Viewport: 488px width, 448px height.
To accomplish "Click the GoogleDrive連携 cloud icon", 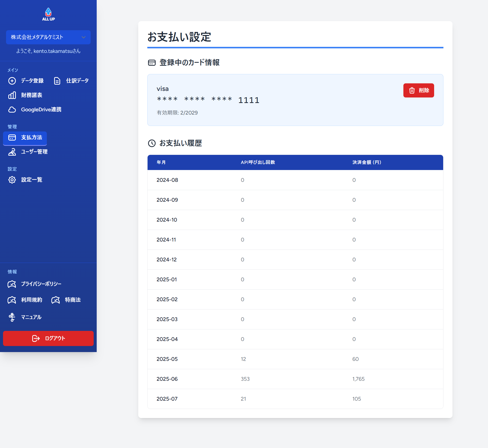I will tap(12, 110).
